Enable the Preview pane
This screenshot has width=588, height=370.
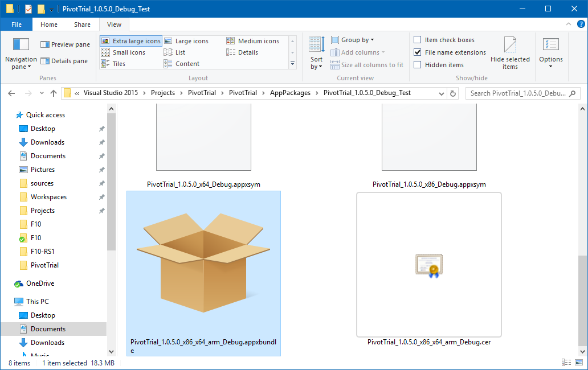[64, 44]
